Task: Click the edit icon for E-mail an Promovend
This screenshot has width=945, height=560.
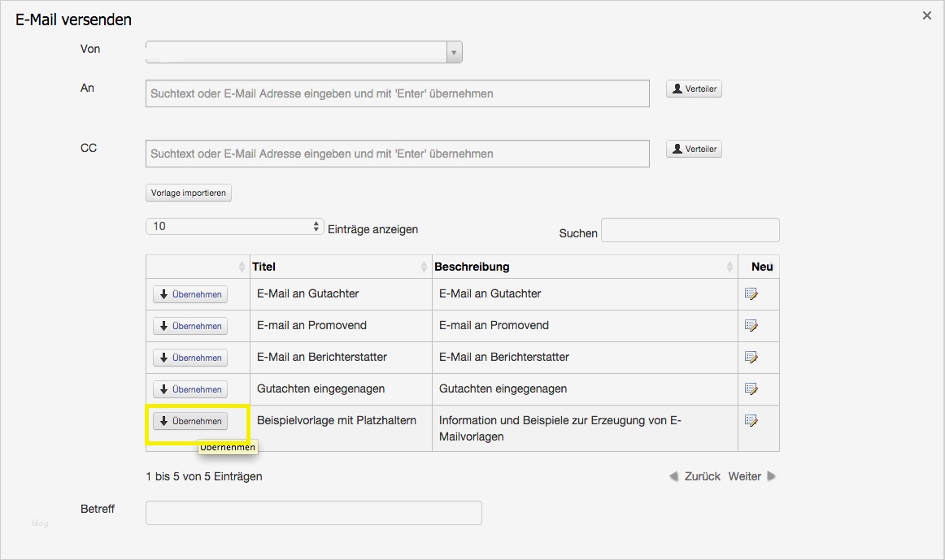Action: 751,326
